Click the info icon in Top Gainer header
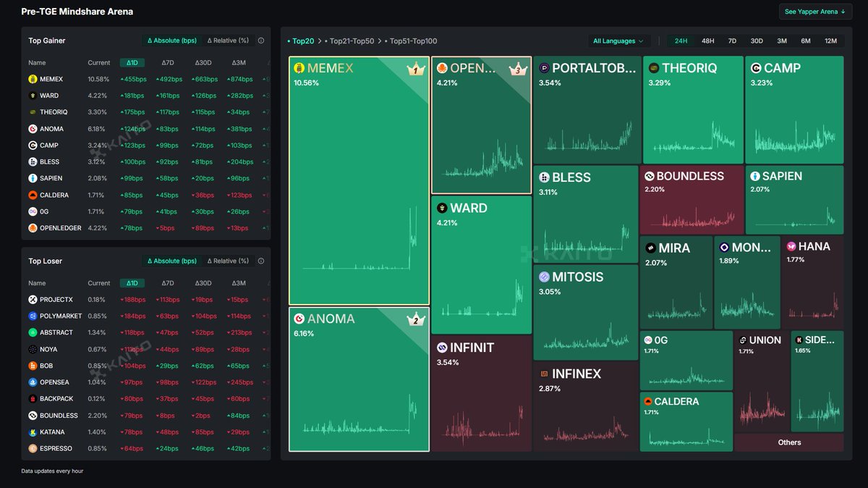 pyautogui.click(x=260, y=41)
